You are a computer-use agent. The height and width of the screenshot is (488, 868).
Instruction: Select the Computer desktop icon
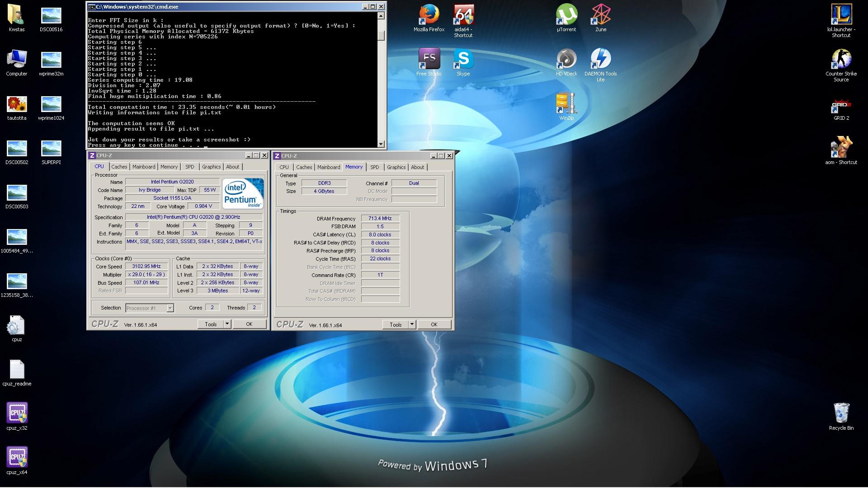coord(17,62)
